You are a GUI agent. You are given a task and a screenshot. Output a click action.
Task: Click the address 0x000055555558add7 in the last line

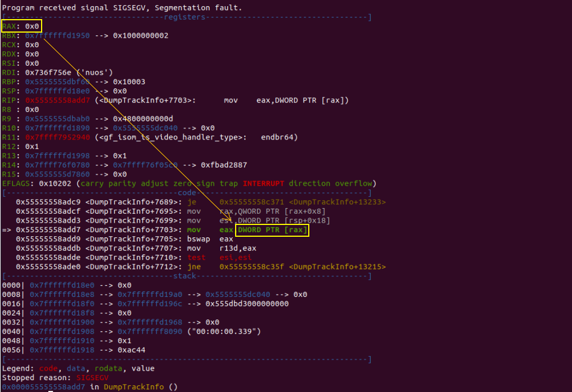[x=43, y=387]
